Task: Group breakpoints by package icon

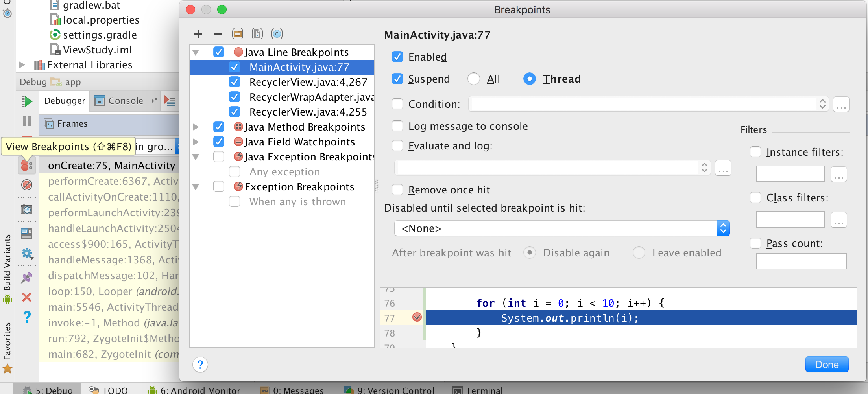Action: click(x=238, y=34)
